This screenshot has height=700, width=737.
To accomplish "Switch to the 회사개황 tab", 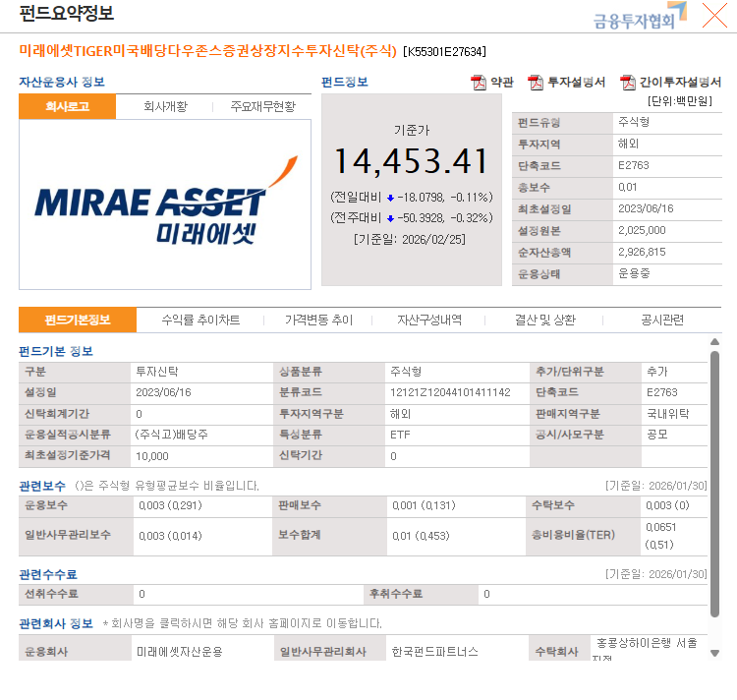I will click(x=165, y=106).
